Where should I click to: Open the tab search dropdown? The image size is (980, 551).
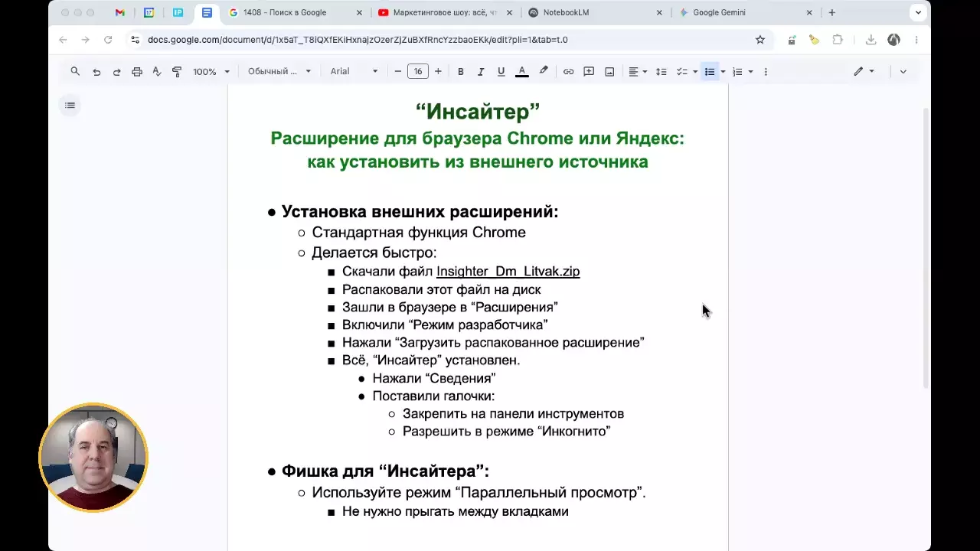point(918,12)
